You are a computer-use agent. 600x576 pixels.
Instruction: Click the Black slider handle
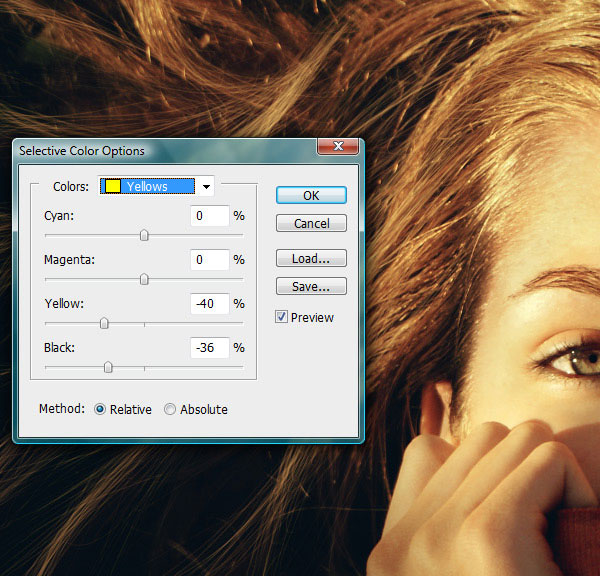[108, 367]
